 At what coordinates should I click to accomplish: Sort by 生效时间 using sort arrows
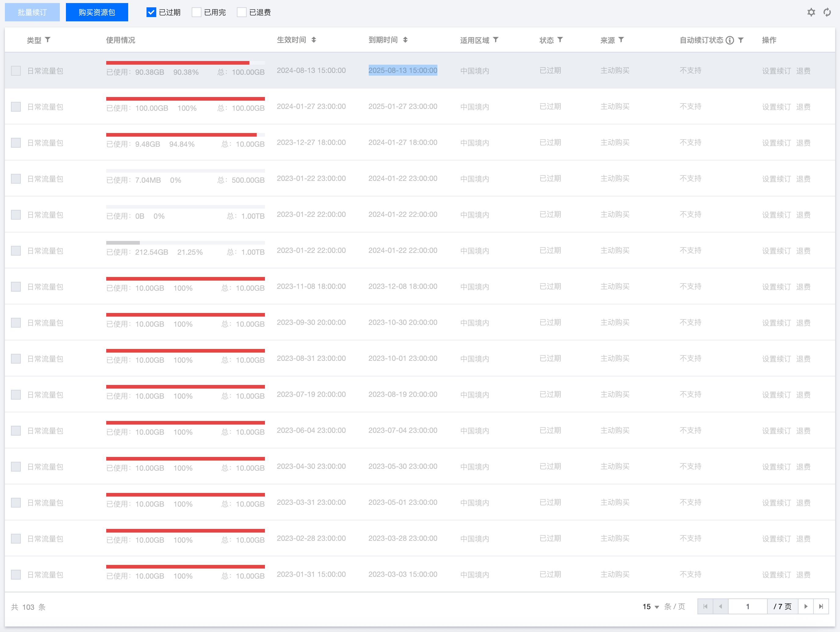click(314, 39)
